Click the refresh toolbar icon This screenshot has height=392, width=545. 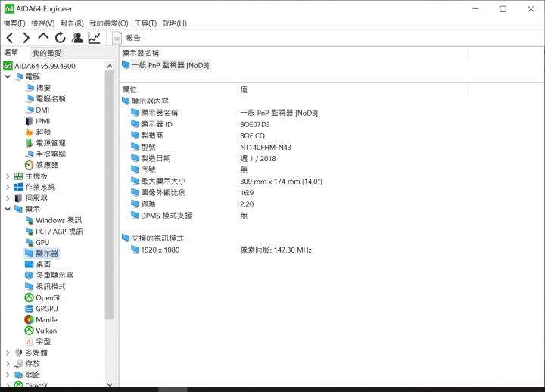click(60, 38)
